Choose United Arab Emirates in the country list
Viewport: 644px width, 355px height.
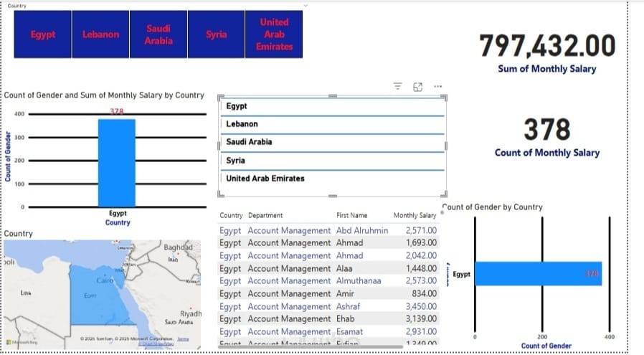point(332,179)
